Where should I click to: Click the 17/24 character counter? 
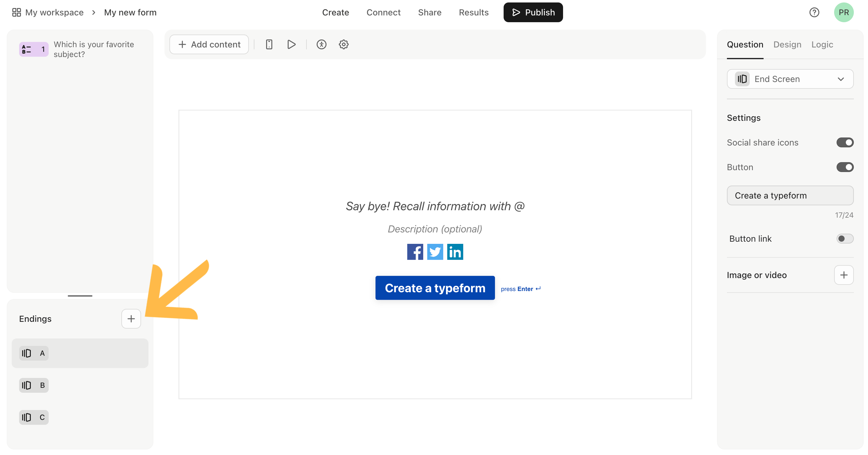(844, 215)
